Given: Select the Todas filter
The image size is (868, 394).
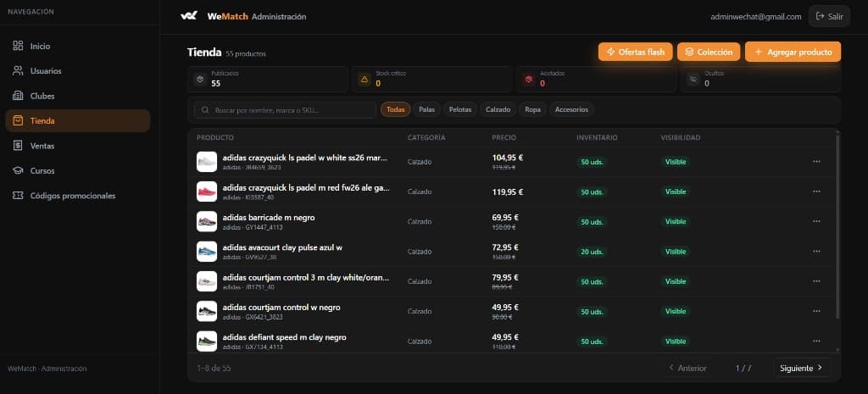Looking at the screenshot, I should pyautogui.click(x=395, y=109).
